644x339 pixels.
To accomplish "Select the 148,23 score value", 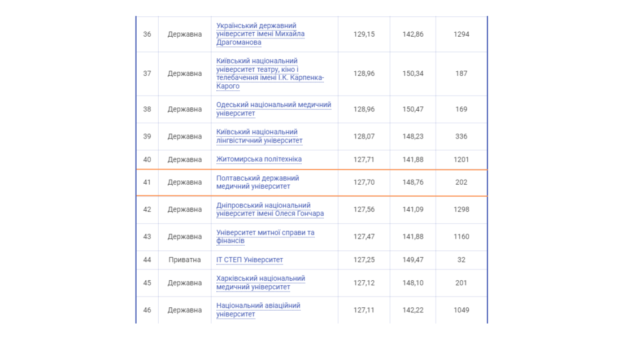I will pyautogui.click(x=413, y=136).
